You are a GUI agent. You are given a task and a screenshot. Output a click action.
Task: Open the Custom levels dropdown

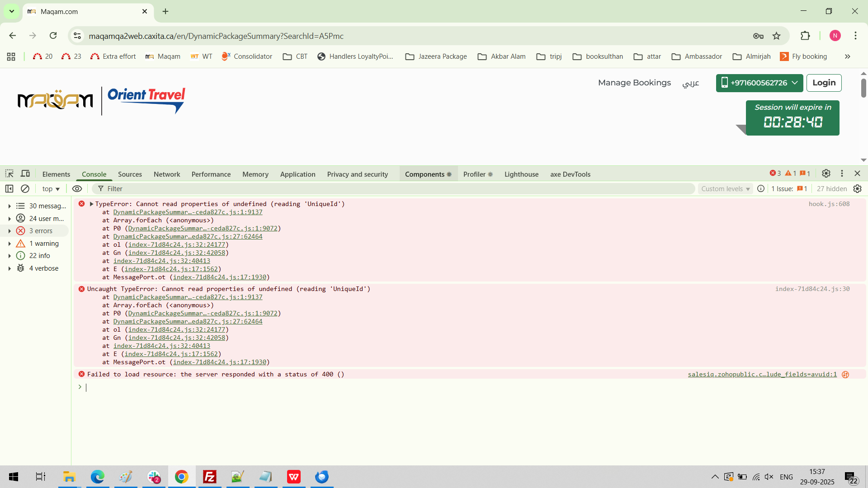725,189
